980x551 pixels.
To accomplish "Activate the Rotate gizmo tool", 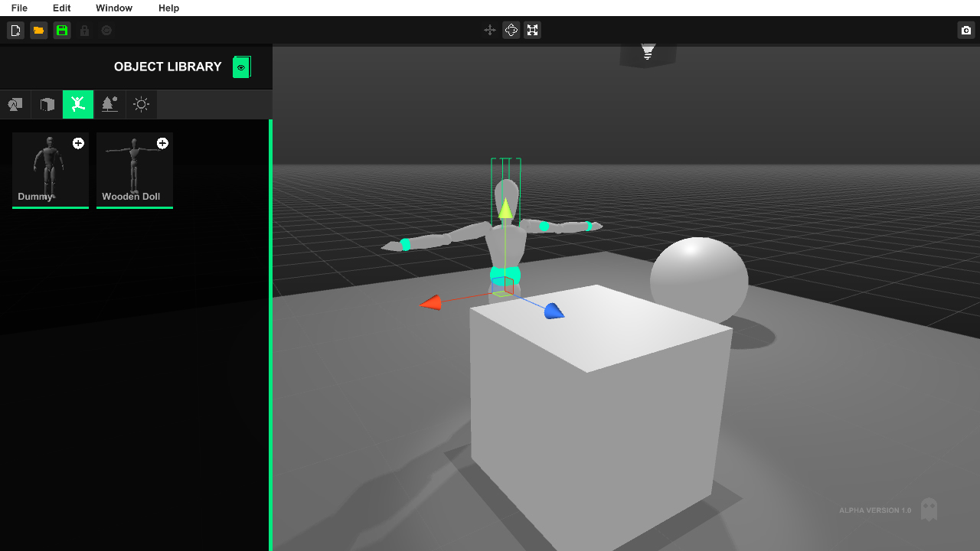I will pyautogui.click(x=511, y=30).
